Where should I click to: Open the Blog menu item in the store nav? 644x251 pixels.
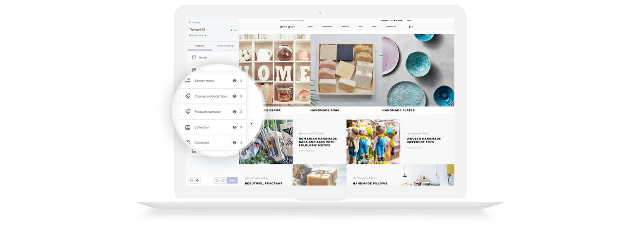click(375, 27)
